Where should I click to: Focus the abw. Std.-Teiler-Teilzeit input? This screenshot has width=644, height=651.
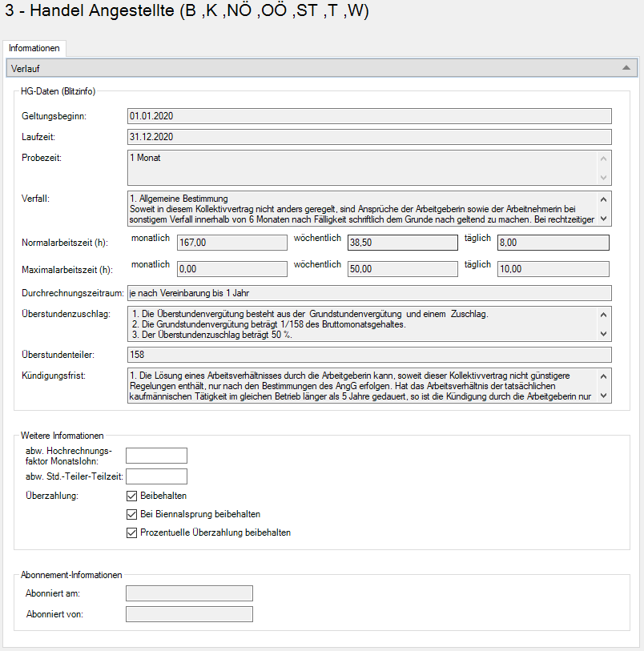[156, 476]
